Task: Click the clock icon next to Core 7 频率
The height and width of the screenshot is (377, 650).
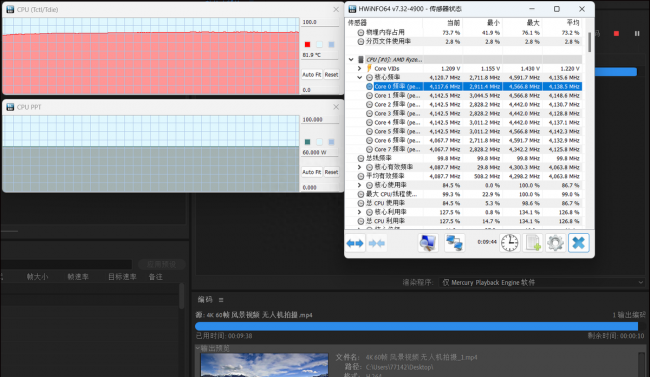Action: click(x=369, y=149)
